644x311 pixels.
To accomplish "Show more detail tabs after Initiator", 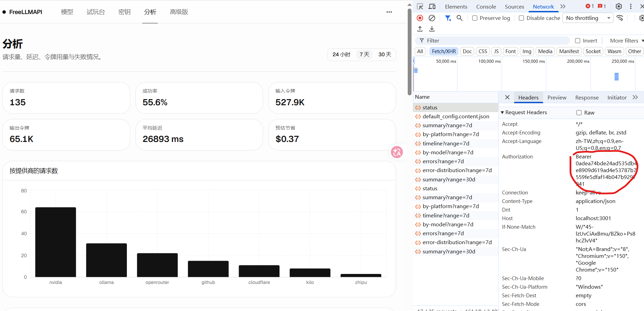I will coord(635,97).
